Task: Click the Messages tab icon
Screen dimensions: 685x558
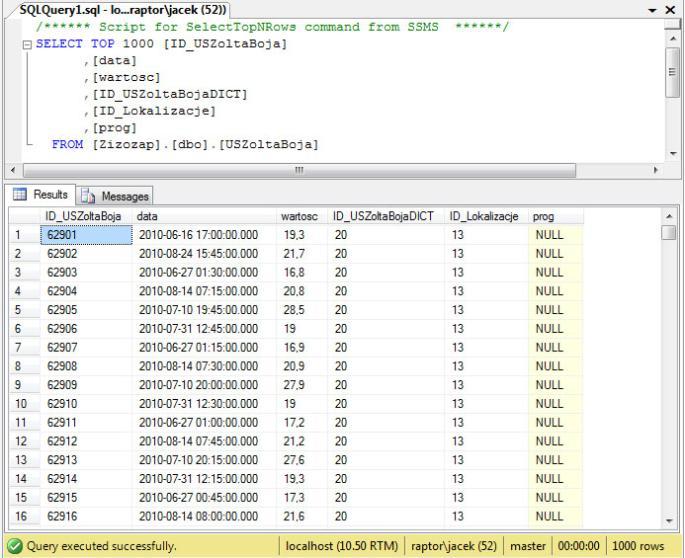Action: (x=88, y=197)
